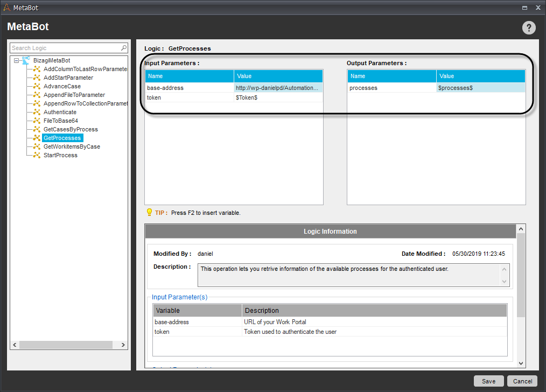Click the Authenticate logic icon
Screen dimensions: 546x392
pos(37,112)
